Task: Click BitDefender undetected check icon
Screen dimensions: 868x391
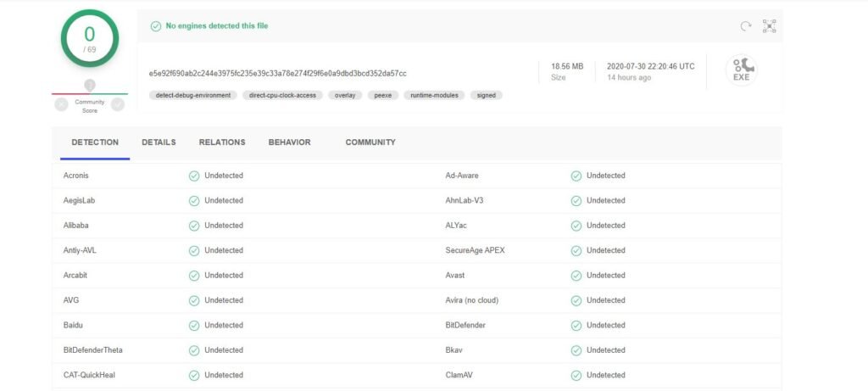Action: click(x=576, y=325)
